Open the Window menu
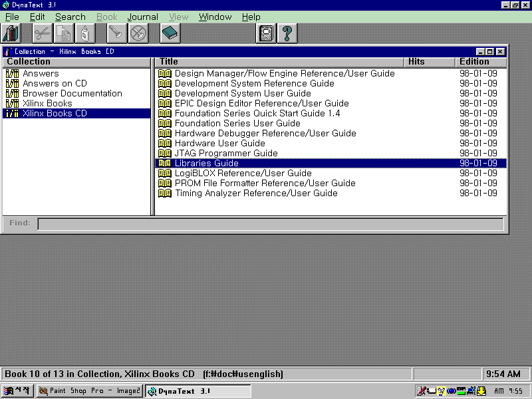Viewport: 532px width, 399px height. click(215, 17)
